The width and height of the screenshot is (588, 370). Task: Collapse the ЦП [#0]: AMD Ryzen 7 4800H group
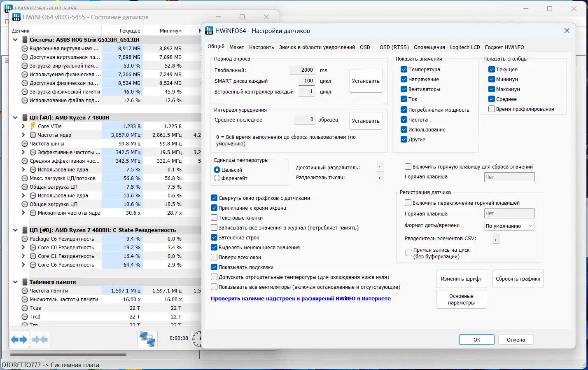pyautogui.click(x=15, y=118)
